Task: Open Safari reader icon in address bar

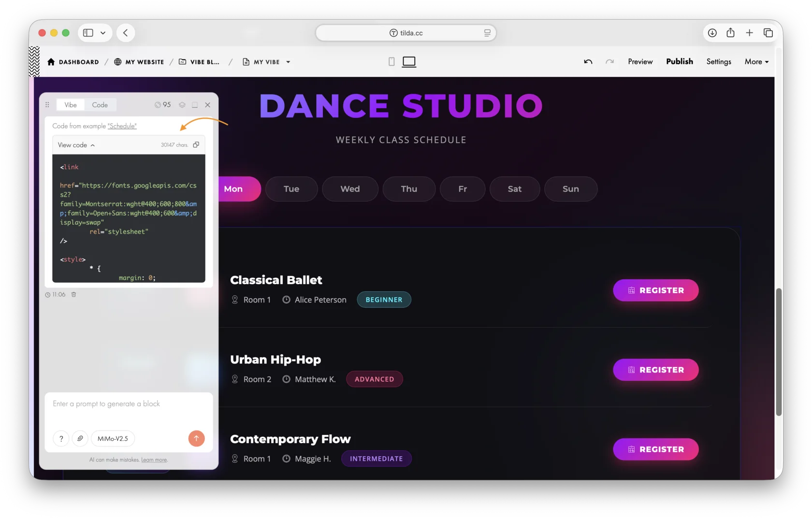Action: tap(487, 33)
